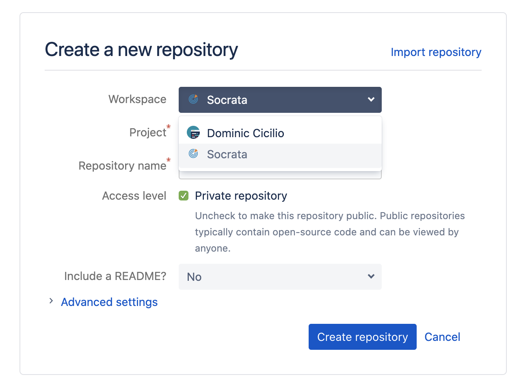Click the Repository name input field
The width and height of the screenshot is (532, 392).
click(280, 175)
